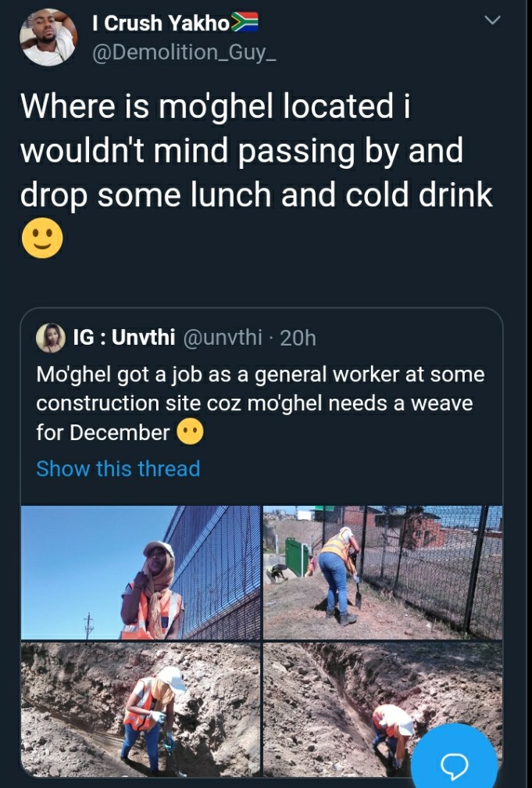Open the tweet options chevron dropdown

(x=492, y=20)
